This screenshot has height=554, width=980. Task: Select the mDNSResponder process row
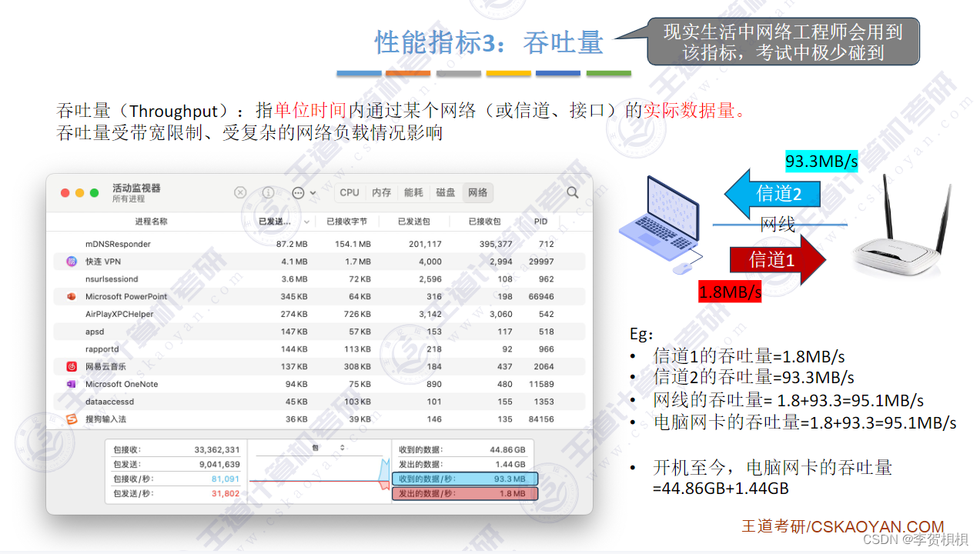click(x=319, y=244)
